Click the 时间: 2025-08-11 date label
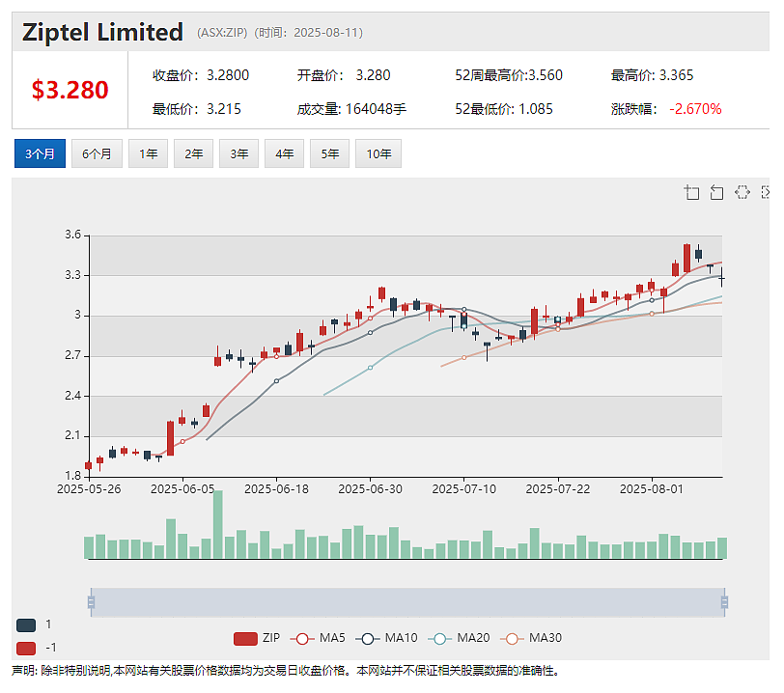The image size is (784, 693). [309, 33]
